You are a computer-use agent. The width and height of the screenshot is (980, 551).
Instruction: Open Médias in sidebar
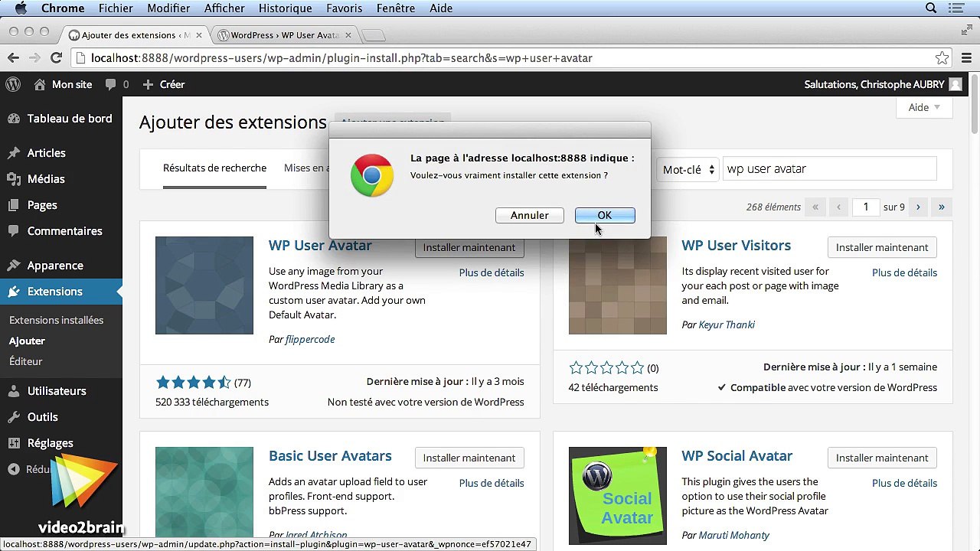click(61, 179)
